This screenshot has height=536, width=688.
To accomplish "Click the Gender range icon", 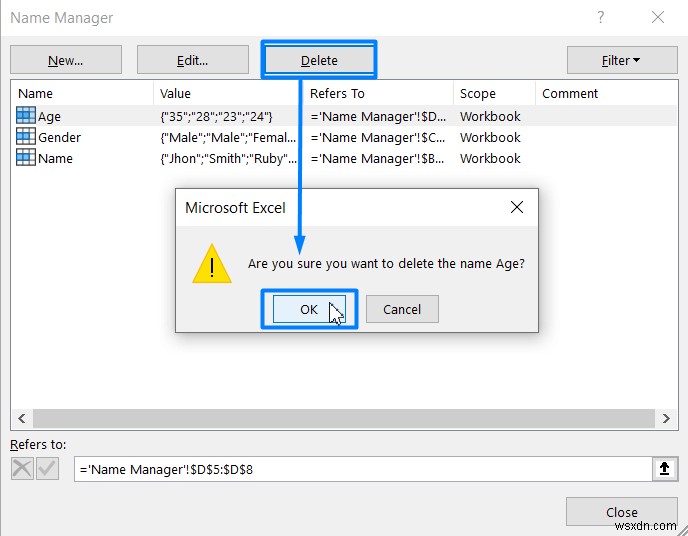I will tap(26, 136).
